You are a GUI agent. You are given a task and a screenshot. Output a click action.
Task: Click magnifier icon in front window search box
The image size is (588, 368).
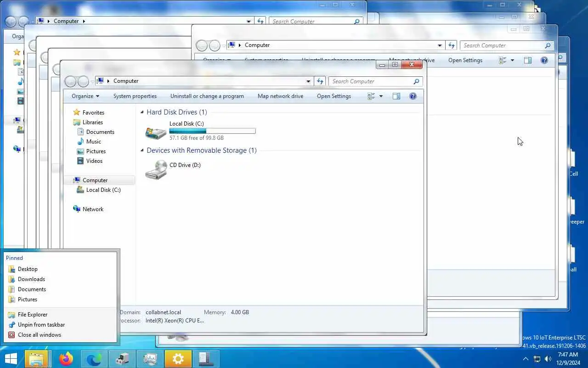[x=416, y=81]
